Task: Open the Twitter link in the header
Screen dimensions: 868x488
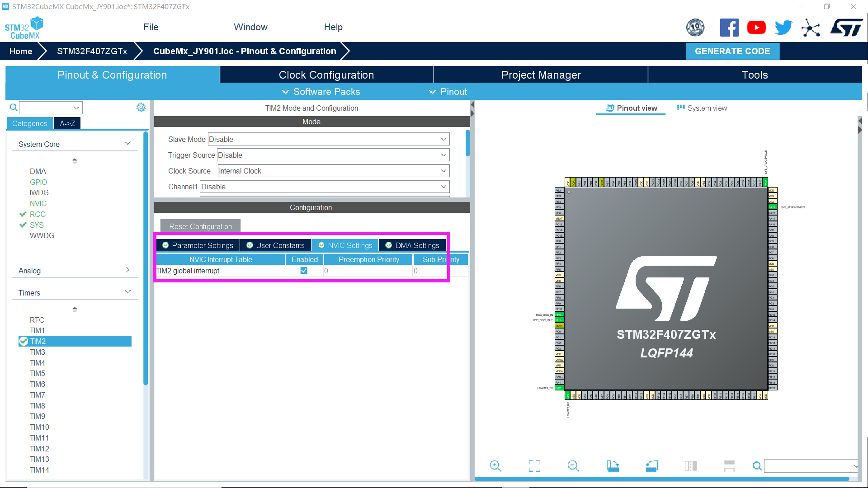Action: 783,27
